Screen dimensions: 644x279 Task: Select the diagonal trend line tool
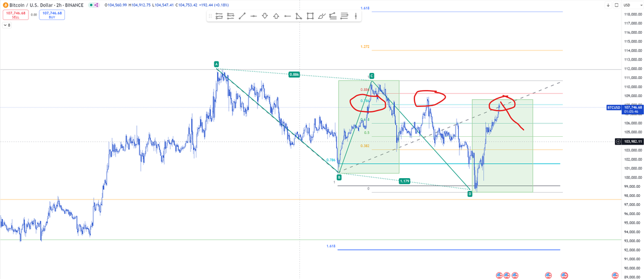[x=242, y=16]
